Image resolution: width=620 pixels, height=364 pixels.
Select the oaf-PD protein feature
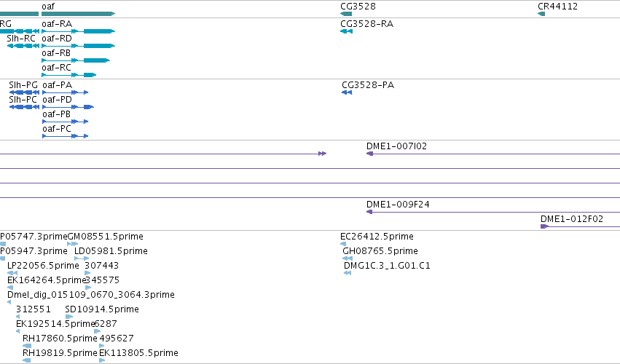[x=68, y=107]
